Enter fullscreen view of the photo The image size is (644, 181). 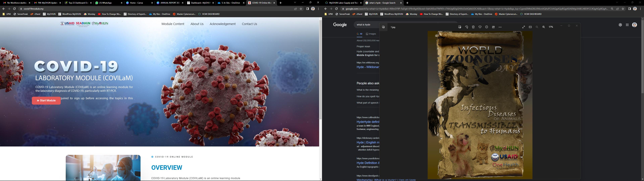tap(523, 27)
